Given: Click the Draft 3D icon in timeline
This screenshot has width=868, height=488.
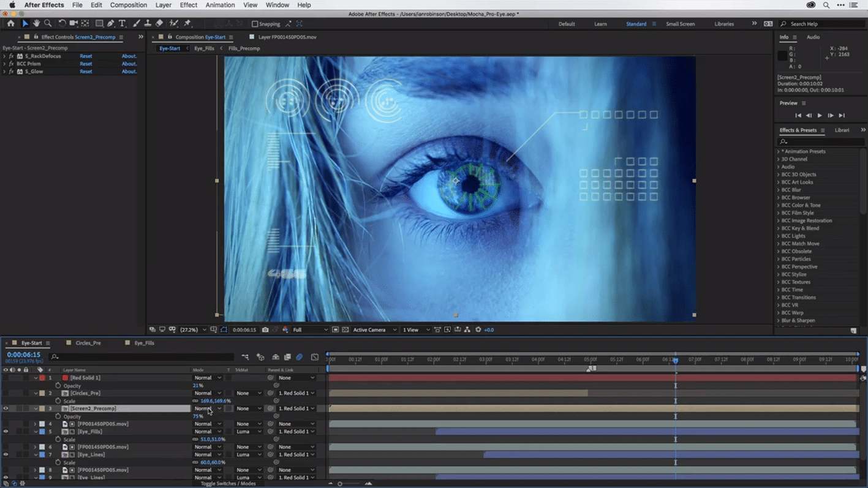Looking at the screenshot, I should [x=260, y=357].
